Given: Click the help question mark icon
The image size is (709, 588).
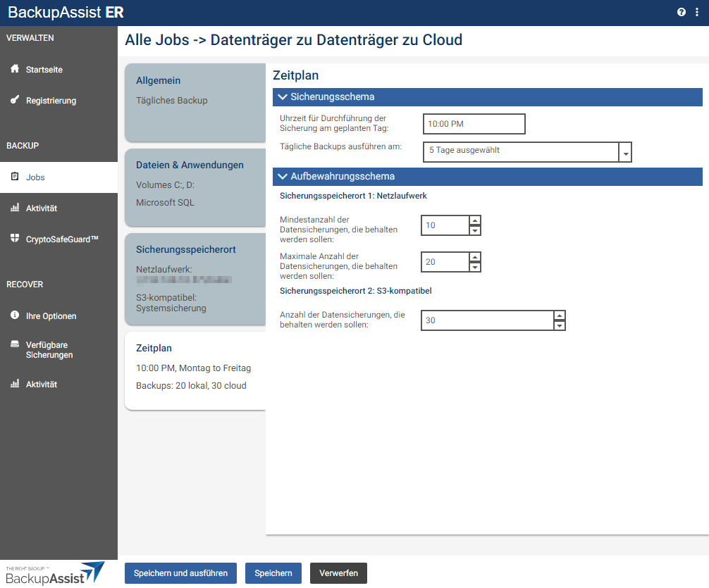Looking at the screenshot, I should (x=682, y=13).
